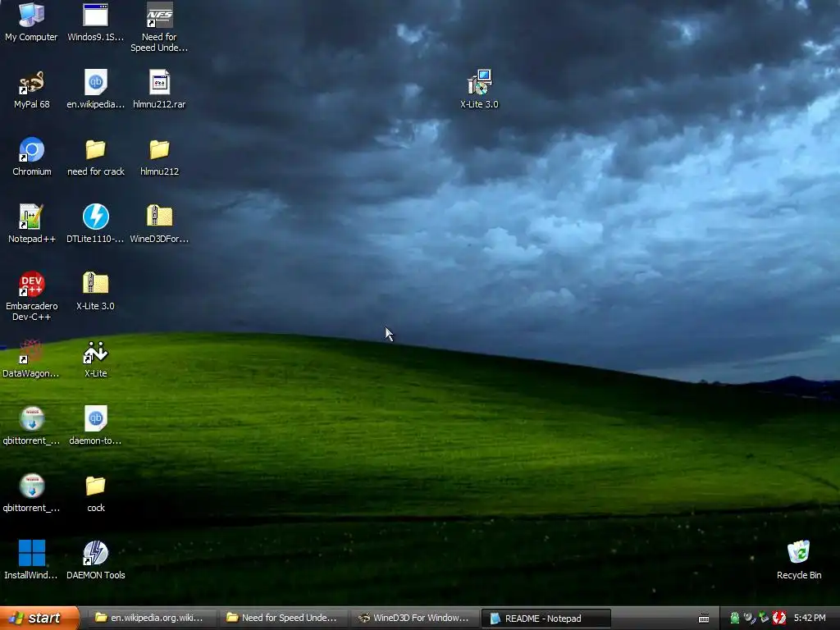Click the red shield tray icon
This screenshot has height=630, width=840.
click(x=779, y=618)
